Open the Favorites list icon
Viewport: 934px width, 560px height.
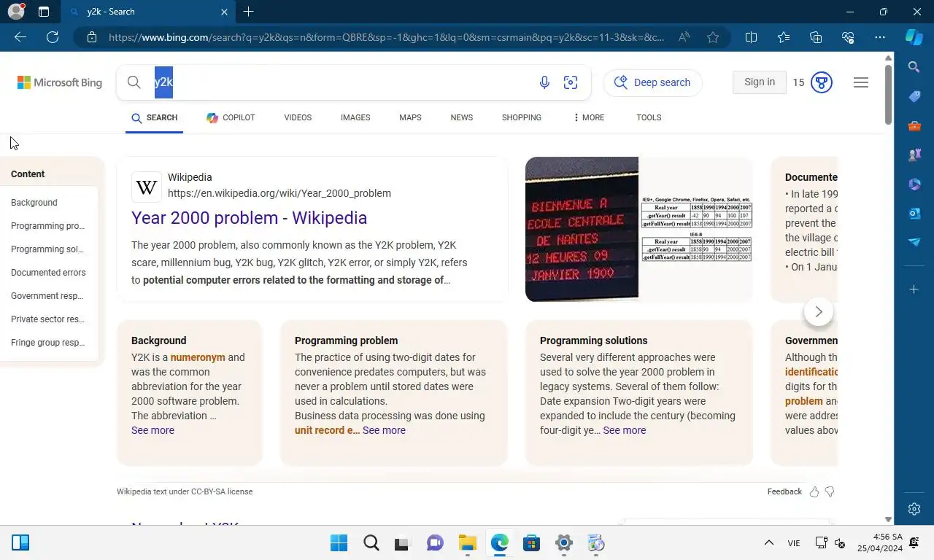(x=784, y=37)
